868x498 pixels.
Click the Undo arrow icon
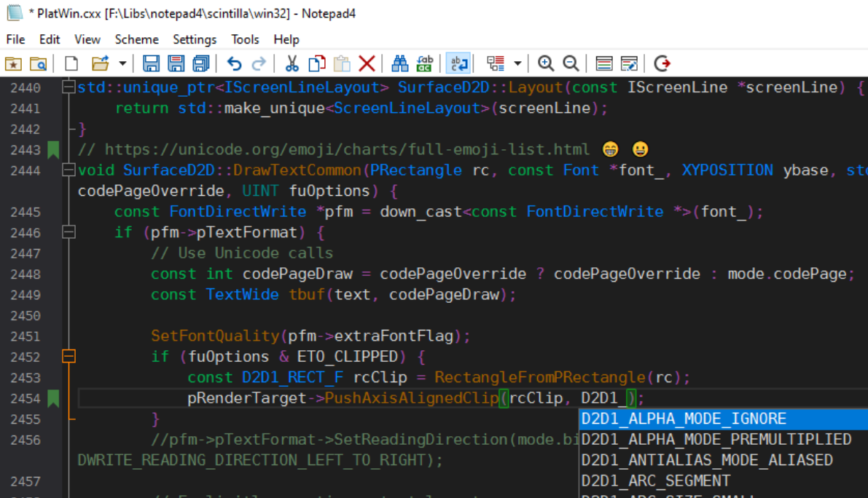pos(233,63)
